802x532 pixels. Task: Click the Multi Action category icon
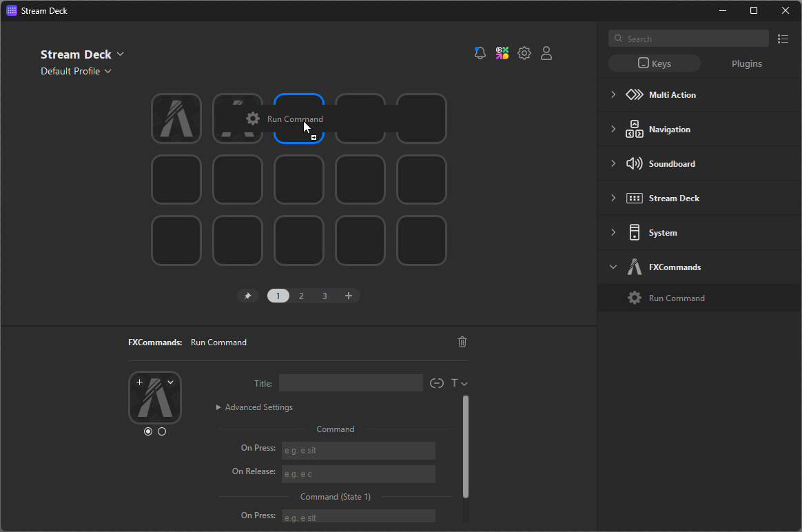coord(635,94)
